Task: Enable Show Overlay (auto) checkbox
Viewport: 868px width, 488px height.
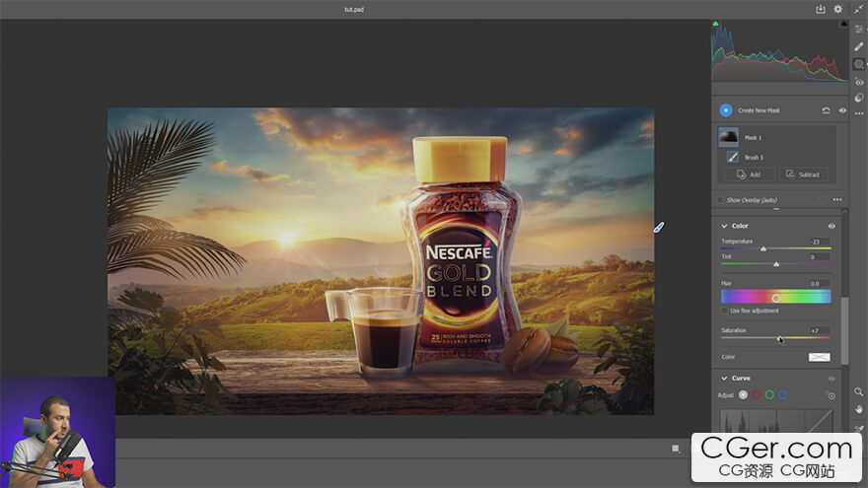Action: [720, 200]
